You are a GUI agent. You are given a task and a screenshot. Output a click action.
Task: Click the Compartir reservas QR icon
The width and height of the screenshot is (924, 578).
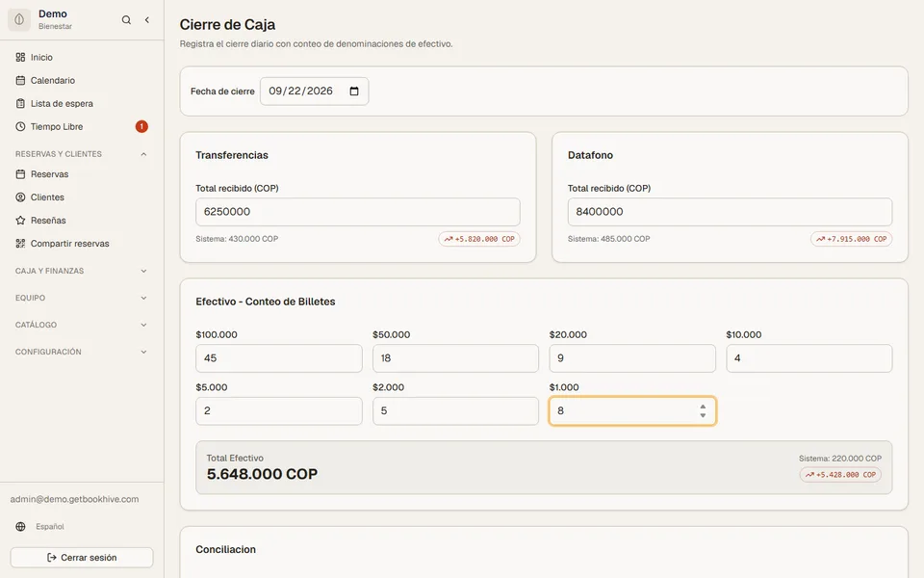[x=20, y=244]
